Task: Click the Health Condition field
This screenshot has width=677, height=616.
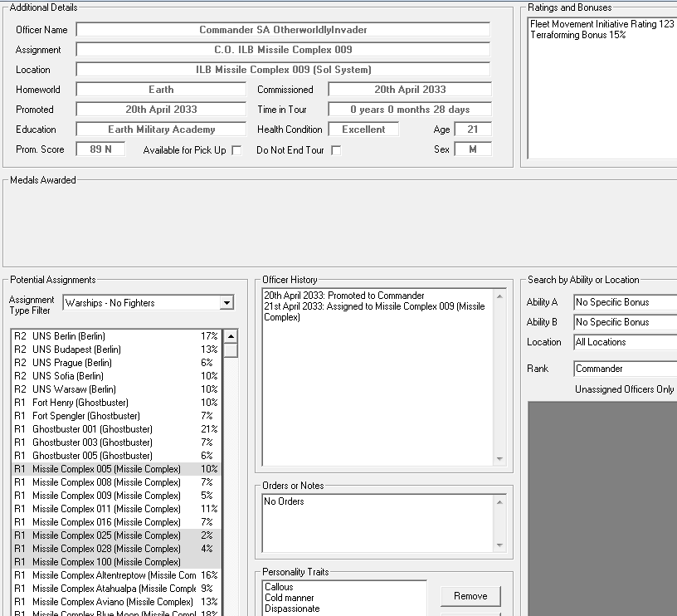Action: tap(363, 130)
